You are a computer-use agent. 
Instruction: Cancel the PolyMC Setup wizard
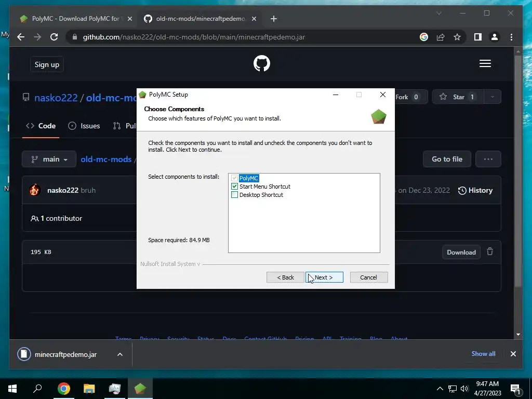pyautogui.click(x=368, y=277)
